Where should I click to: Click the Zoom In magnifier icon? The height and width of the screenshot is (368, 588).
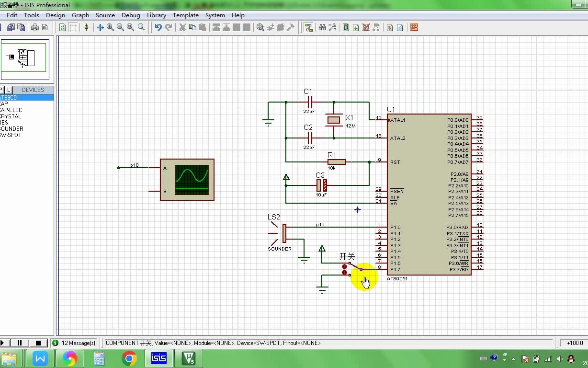click(111, 27)
